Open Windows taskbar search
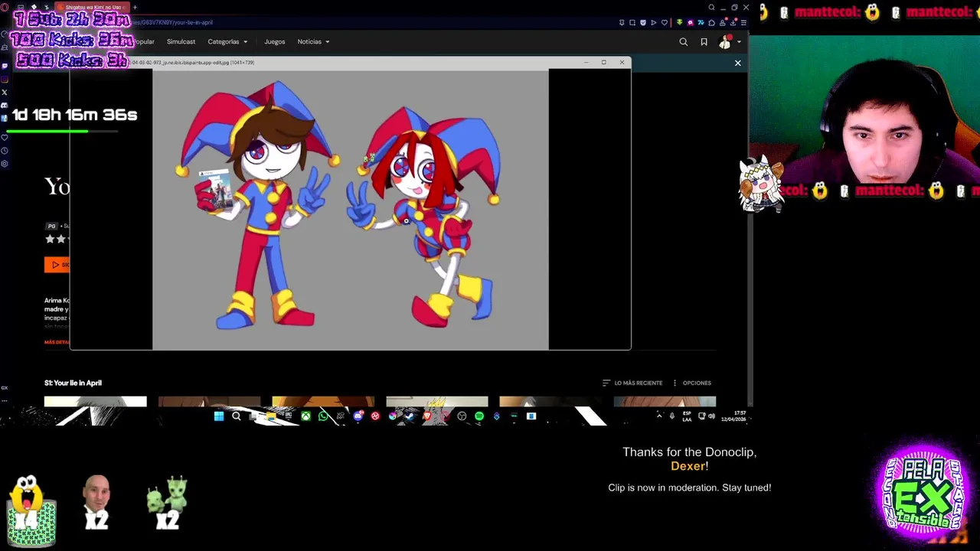Viewport: 980px width, 551px height. (x=237, y=416)
